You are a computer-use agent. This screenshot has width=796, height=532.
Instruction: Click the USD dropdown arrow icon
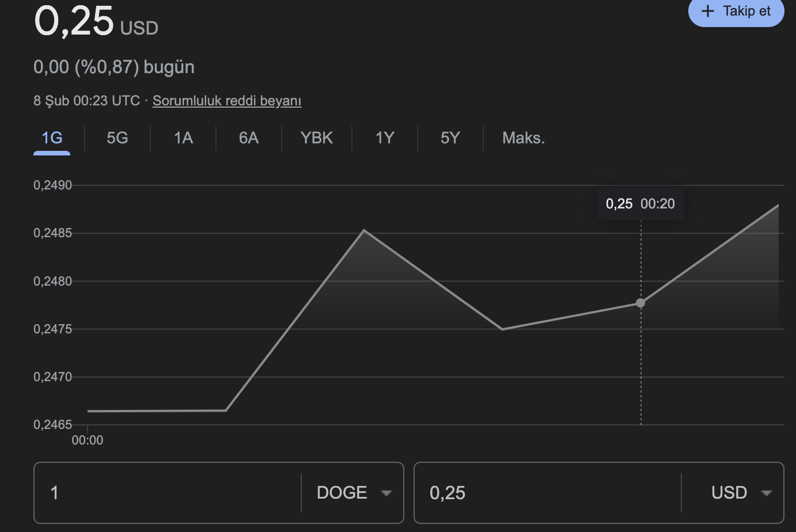pos(766,493)
